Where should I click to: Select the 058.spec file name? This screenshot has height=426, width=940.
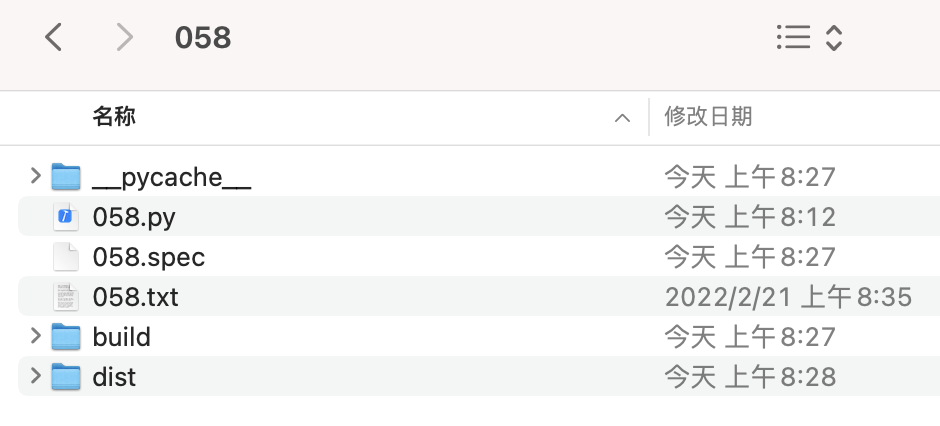[x=148, y=257]
